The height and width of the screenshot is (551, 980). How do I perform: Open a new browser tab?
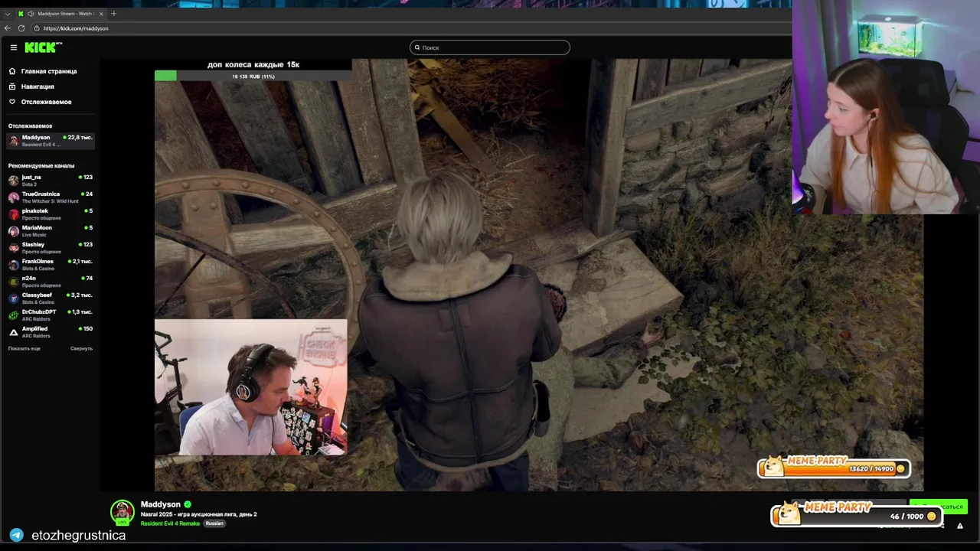[114, 13]
